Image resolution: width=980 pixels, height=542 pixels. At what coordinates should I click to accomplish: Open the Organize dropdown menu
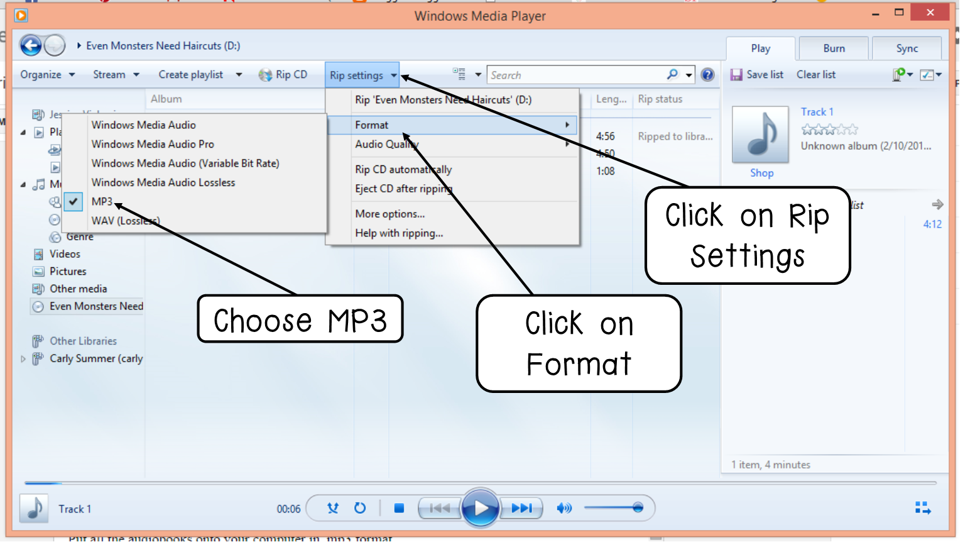(x=47, y=74)
